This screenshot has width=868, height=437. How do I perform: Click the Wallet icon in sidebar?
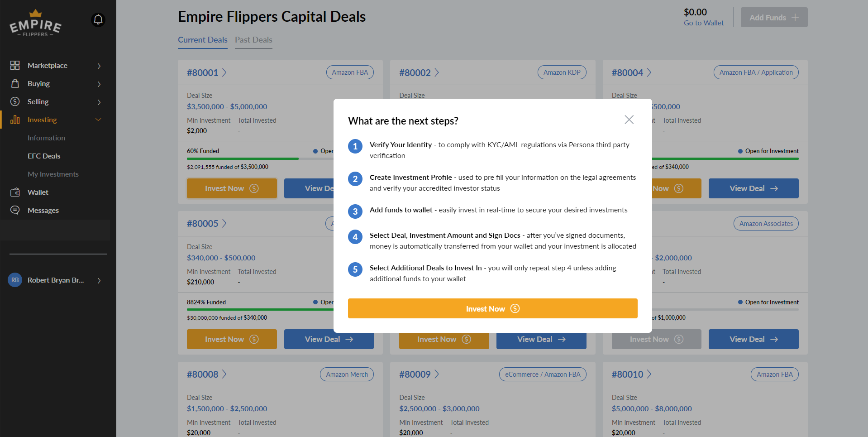(15, 192)
